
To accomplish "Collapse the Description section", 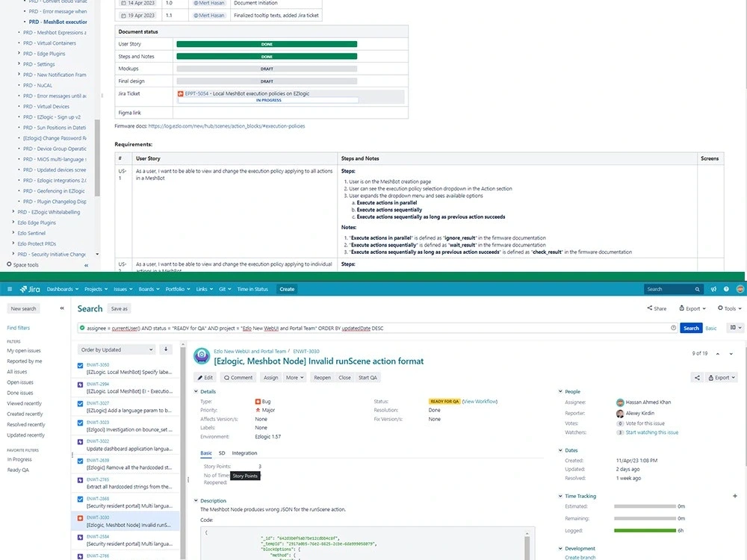I will [x=196, y=500].
